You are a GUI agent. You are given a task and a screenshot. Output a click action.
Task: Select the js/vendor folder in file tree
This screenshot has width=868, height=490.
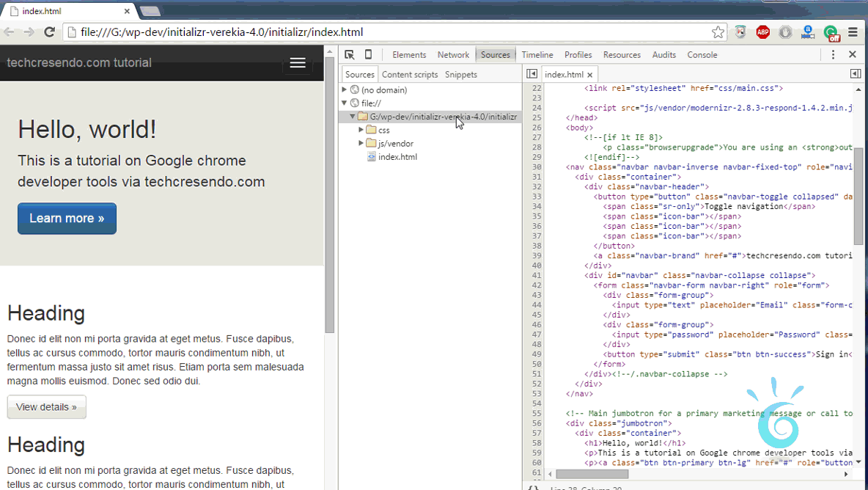point(396,143)
